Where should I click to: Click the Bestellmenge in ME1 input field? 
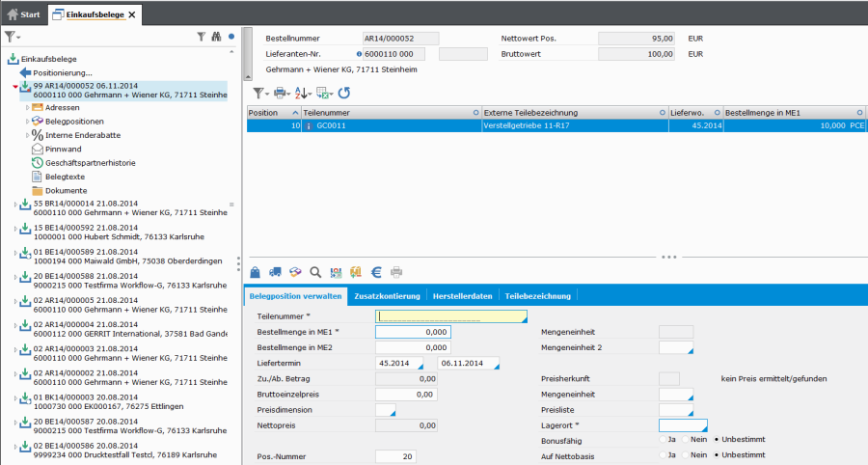(x=413, y=332)
